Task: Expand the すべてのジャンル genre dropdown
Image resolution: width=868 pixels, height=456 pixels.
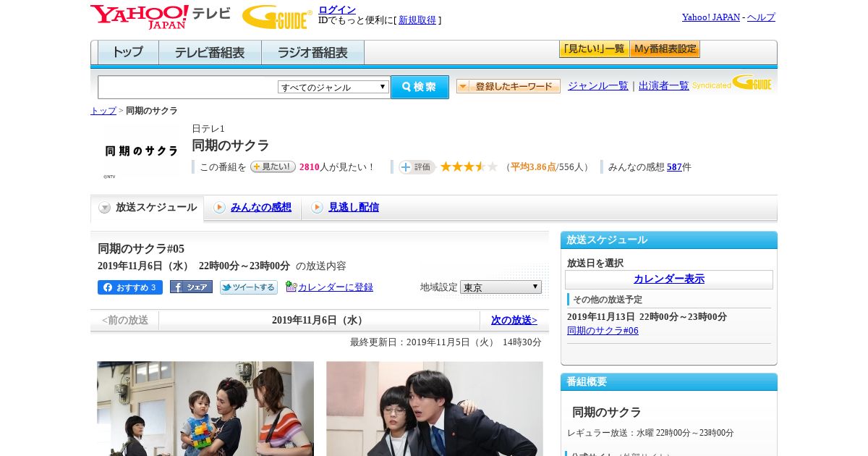Action: (x=333, y=87)
